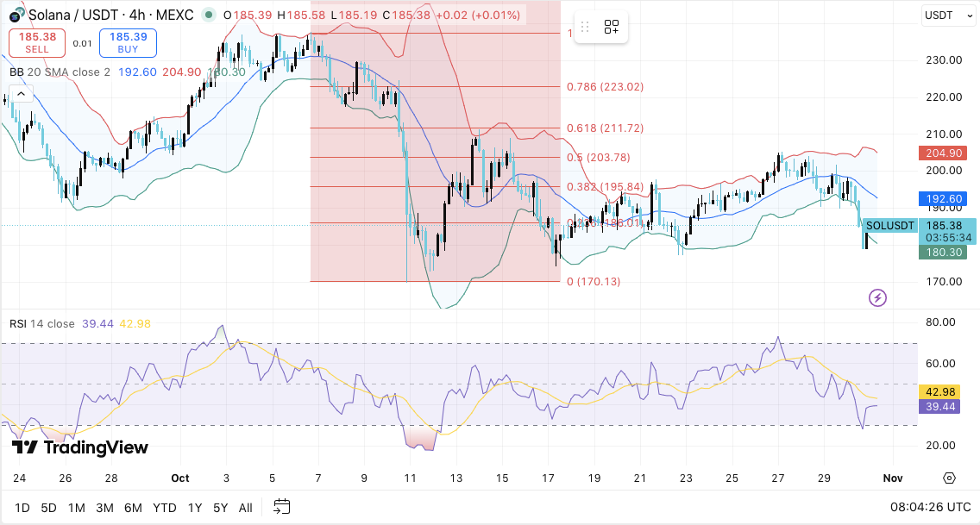The height and width of the screenshot is (525, 980).
Task: Switch to the 3M range
Action: pos(104,508)
